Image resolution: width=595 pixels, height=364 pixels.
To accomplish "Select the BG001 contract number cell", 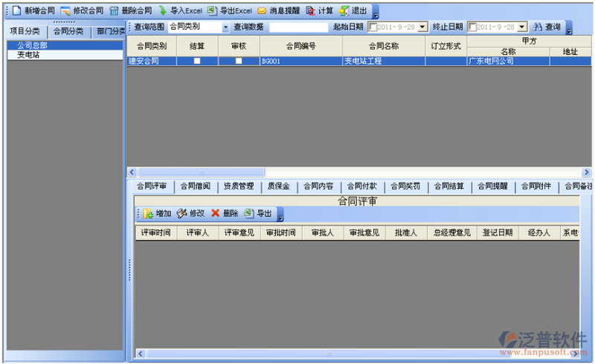I will pos(301,61).
